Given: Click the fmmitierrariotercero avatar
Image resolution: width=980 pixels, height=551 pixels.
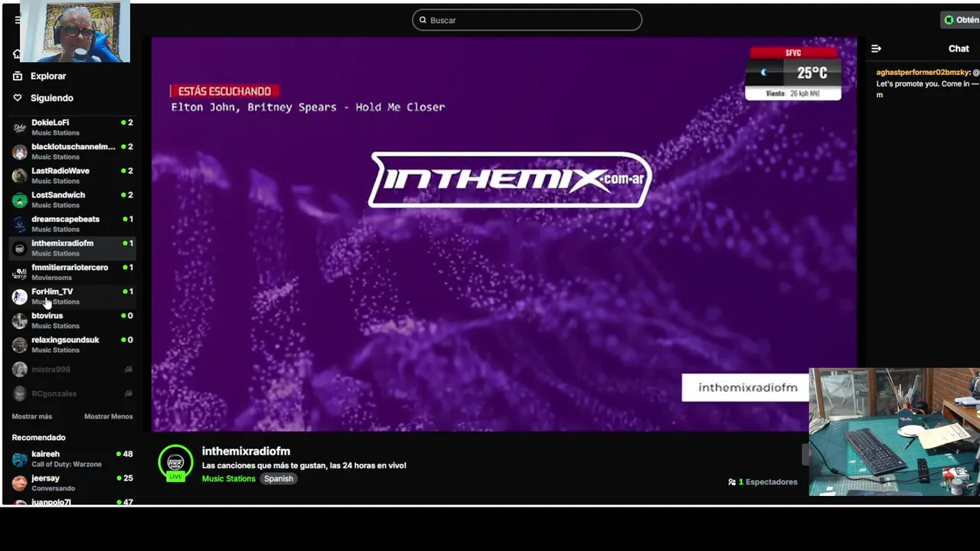Looking at the screenshot, I should tap(20, 272).
